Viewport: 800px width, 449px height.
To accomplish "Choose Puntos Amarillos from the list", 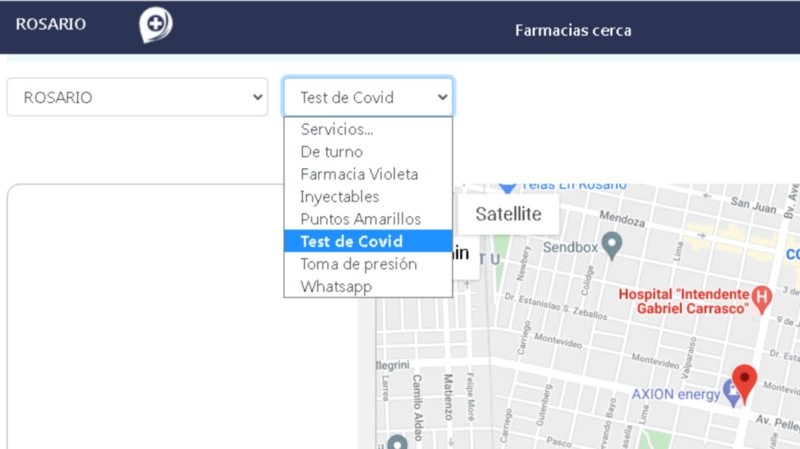I will [x=360, y=219].
